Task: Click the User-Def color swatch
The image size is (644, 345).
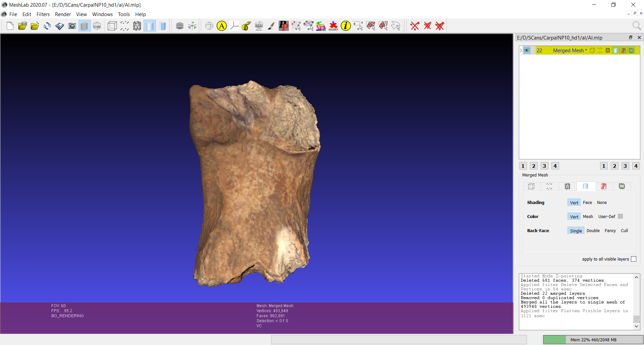Action: [x=620, y=216]
